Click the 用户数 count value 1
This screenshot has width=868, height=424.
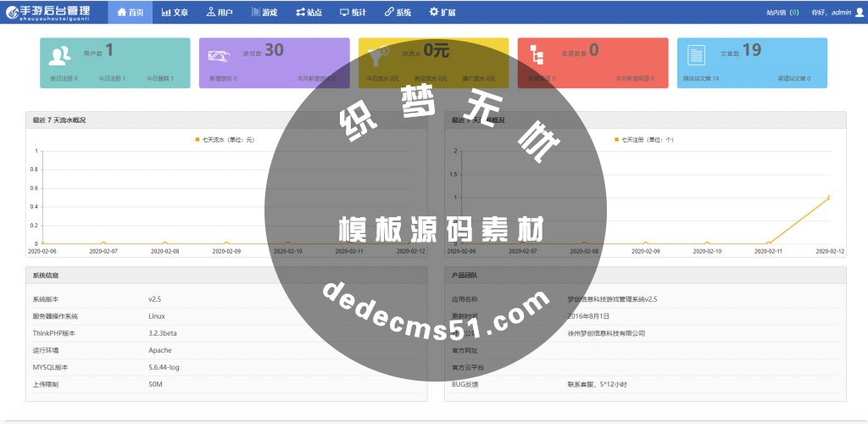(109, 50)
